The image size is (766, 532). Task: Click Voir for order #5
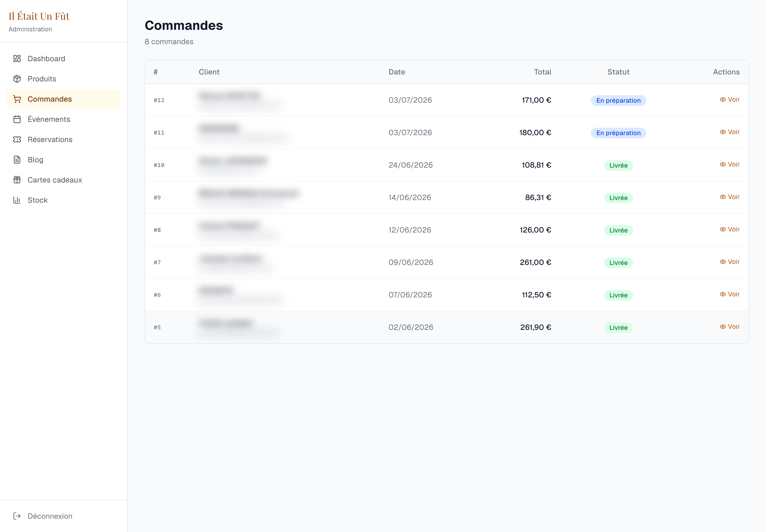(x=730, y=327)
